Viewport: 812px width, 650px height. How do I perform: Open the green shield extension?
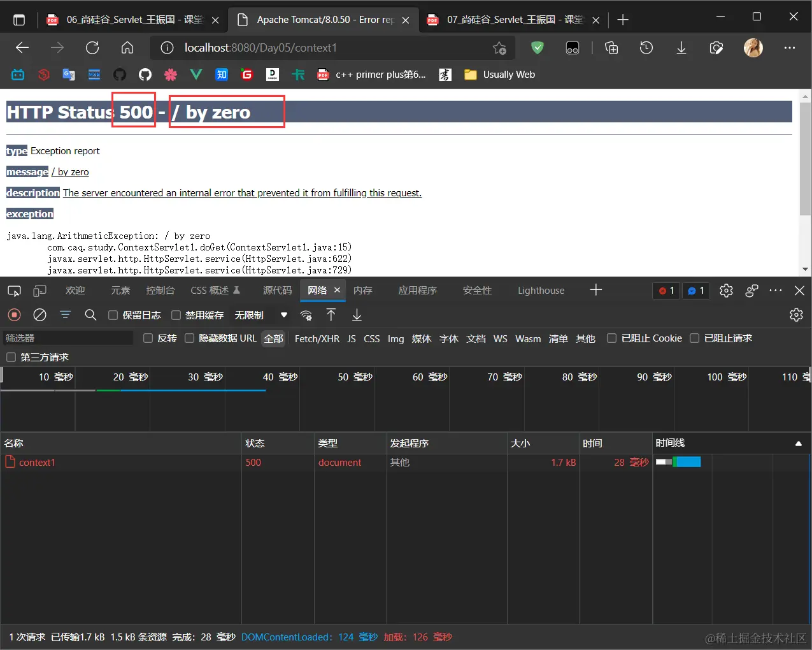pyautogui.click(x=538, y=48)
